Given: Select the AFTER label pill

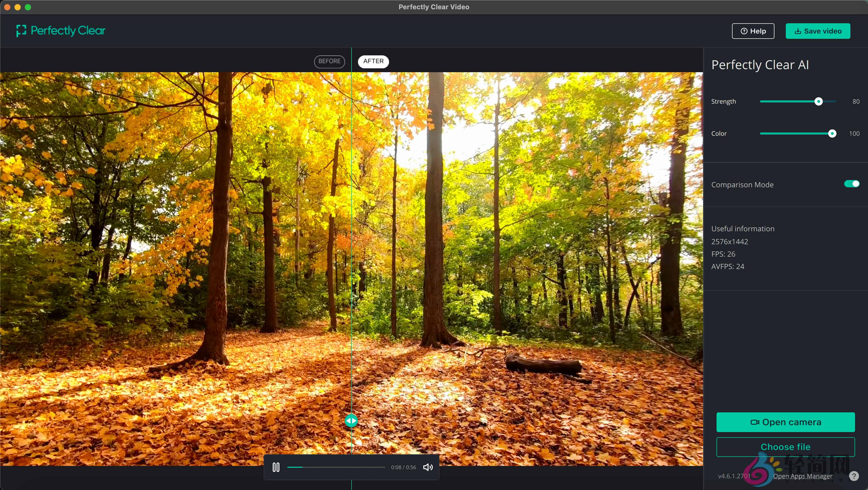Looking at the screenshot, I should pos(373,61).
